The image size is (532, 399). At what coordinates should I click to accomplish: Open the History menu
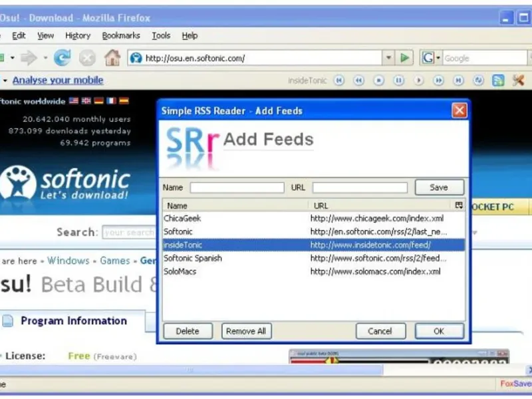[78, 36]
